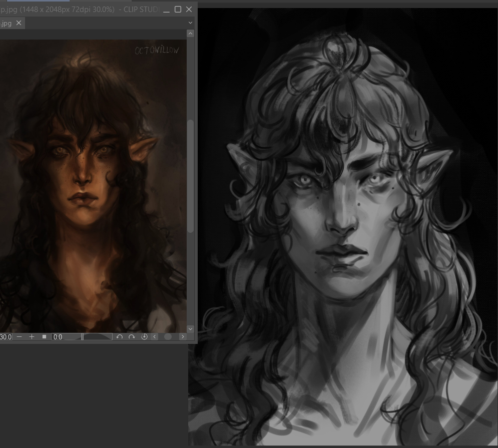498x448 pixels.
Task: Open the canvas tab list dropdown
Action: 190,23
